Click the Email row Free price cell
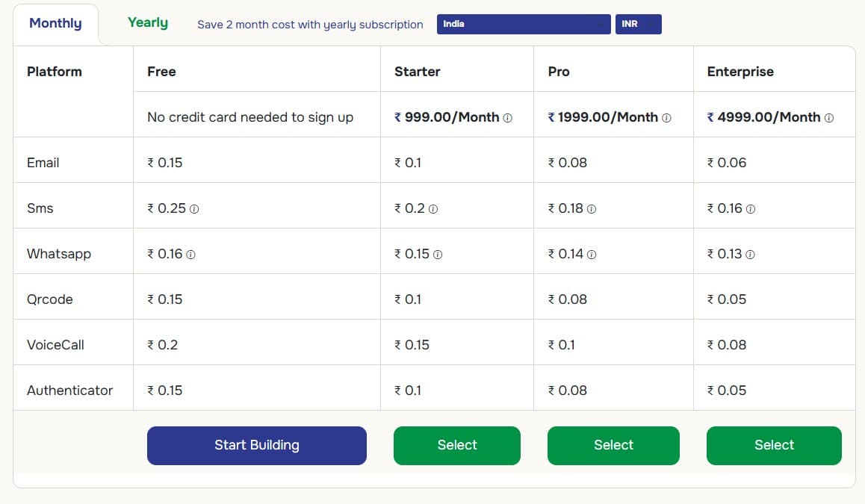This screenshot has width=865, height=504. coord(166,162)
